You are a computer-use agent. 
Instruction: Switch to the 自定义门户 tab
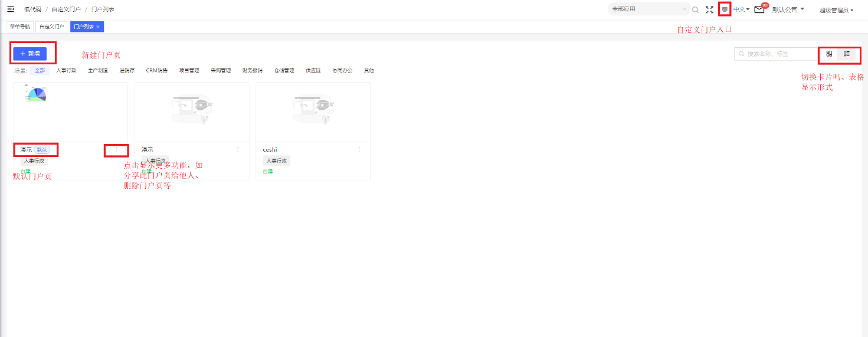coord(52,27)
